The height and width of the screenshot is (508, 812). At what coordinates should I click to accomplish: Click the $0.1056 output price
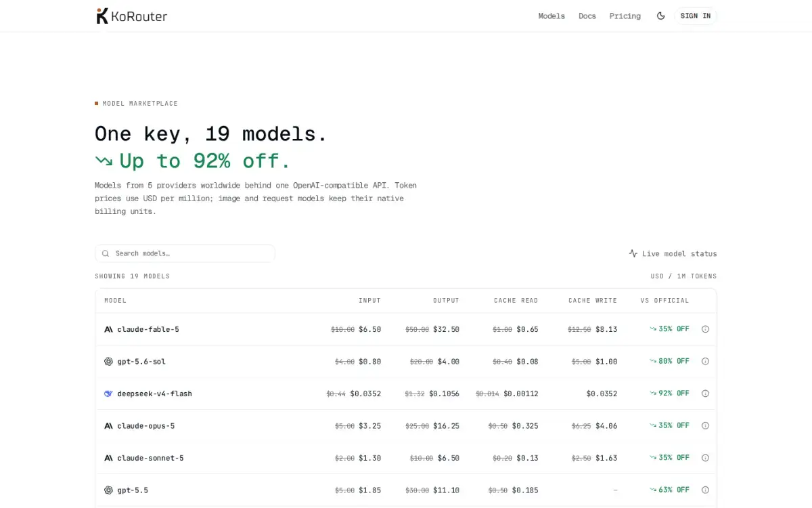pos(444,394)
